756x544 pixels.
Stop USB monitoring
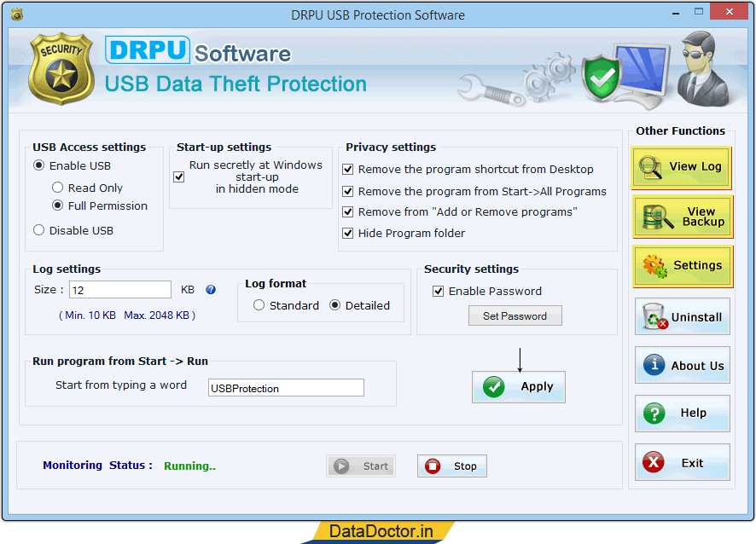451,466
